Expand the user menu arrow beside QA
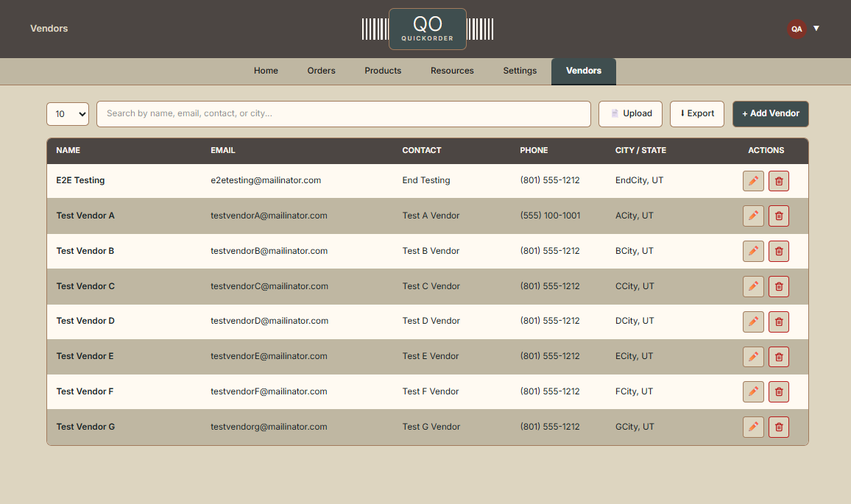 [816, 29]
